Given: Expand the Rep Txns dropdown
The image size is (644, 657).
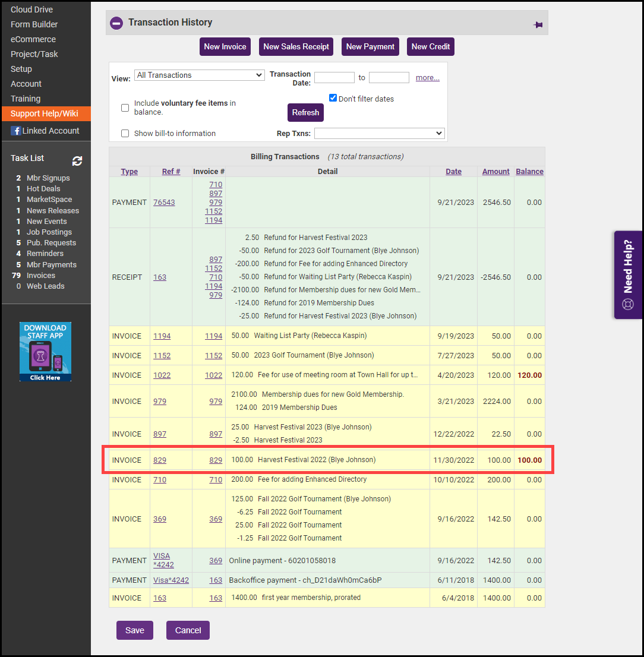Looking at the screenshot, I should pyautogui.click(x=379, y=134).
